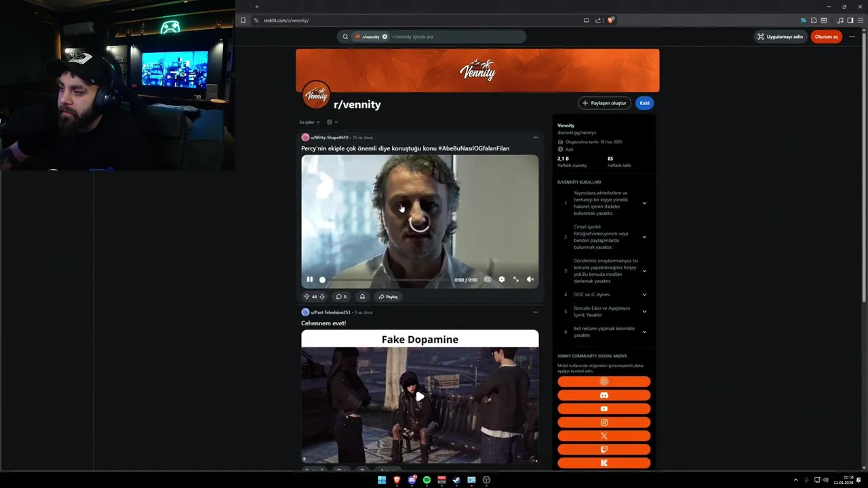
Task: Expand rule 6 Bet reklamı
Action: click(644, 331)
